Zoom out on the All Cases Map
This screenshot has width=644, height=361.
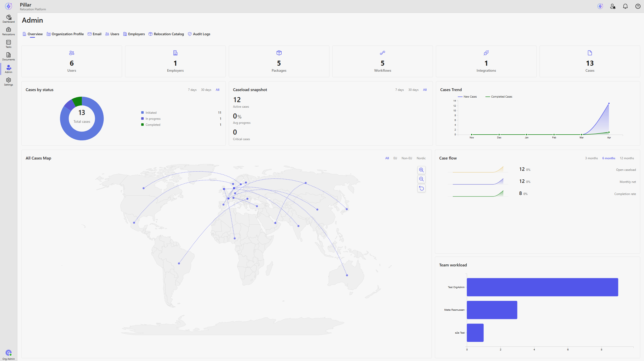coord(422,179)
